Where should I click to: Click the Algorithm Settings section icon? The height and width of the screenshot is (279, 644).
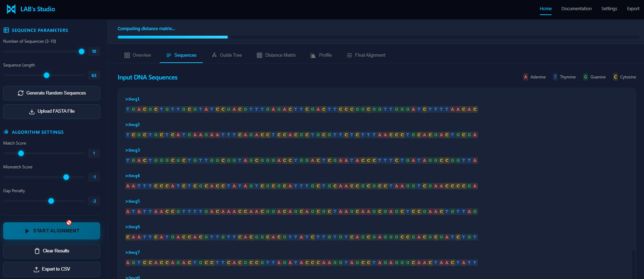point(6,132)
